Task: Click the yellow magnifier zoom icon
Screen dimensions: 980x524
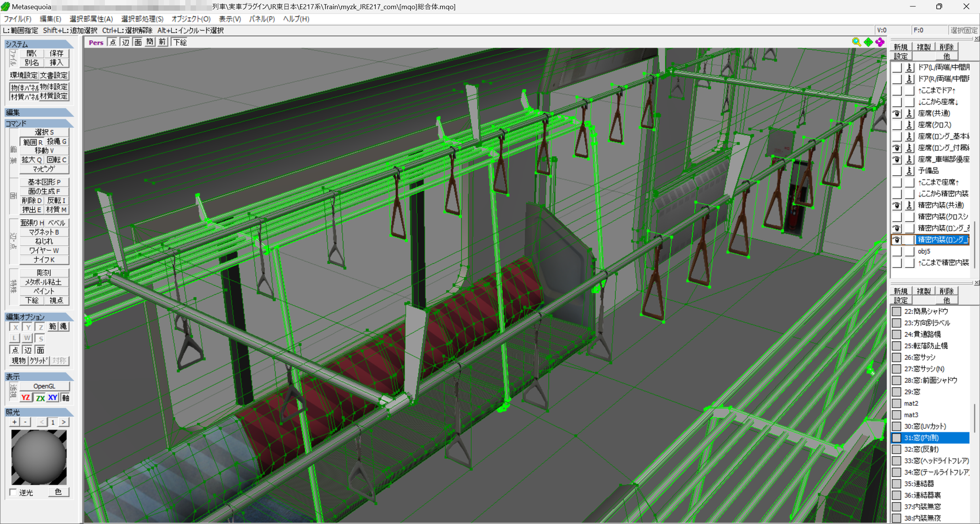Action: (x=856, y=42)
